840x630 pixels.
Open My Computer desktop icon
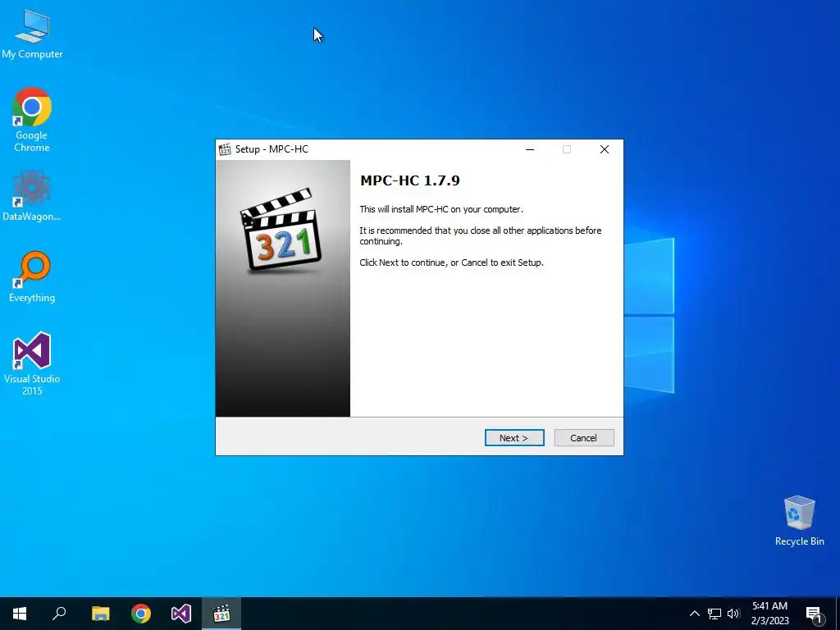click(x=32, y=34)
